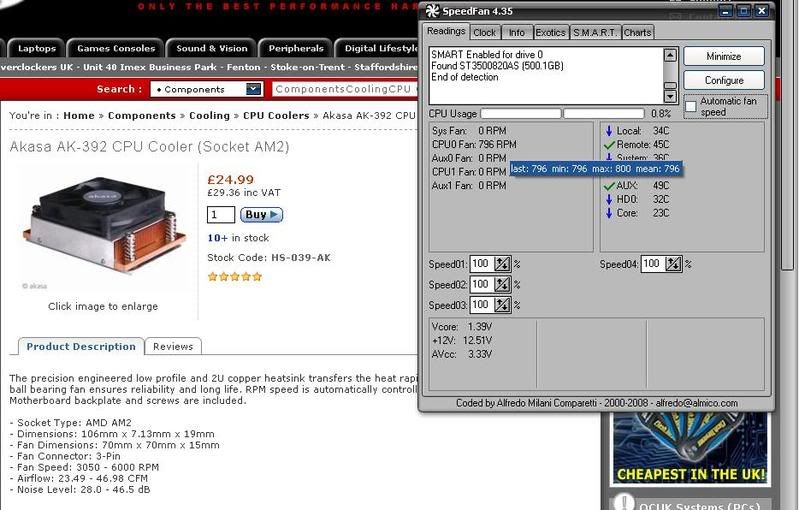Open the Components search category dropdown
Viewport: 799px width, 510px height.
click(254, 89)
